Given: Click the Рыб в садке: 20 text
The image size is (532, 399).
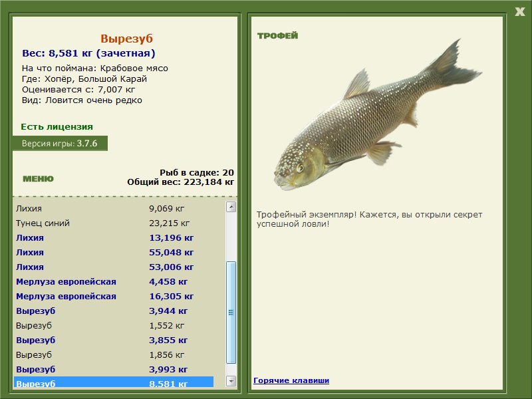Looking at the screenshot, I should [197, 172].
